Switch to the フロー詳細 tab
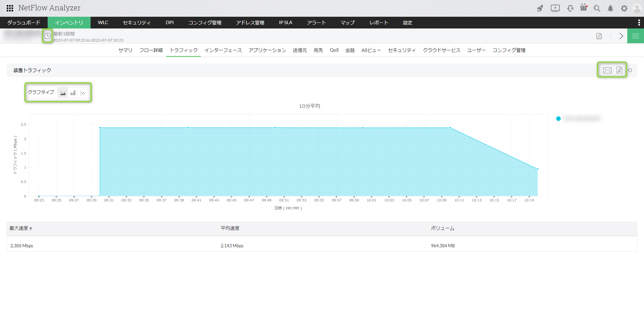Image resolution: width=644 pixels, height=314 pixels. click(x=151, y=50)
